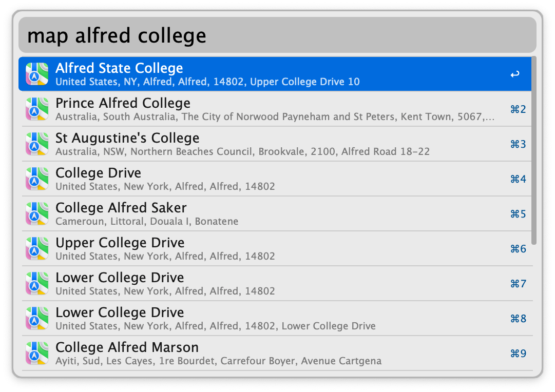The width and height of the screenshot is (555, 392).
Task: Click the Alfred State College address subtitle
Action: click(x=207, y=82)
